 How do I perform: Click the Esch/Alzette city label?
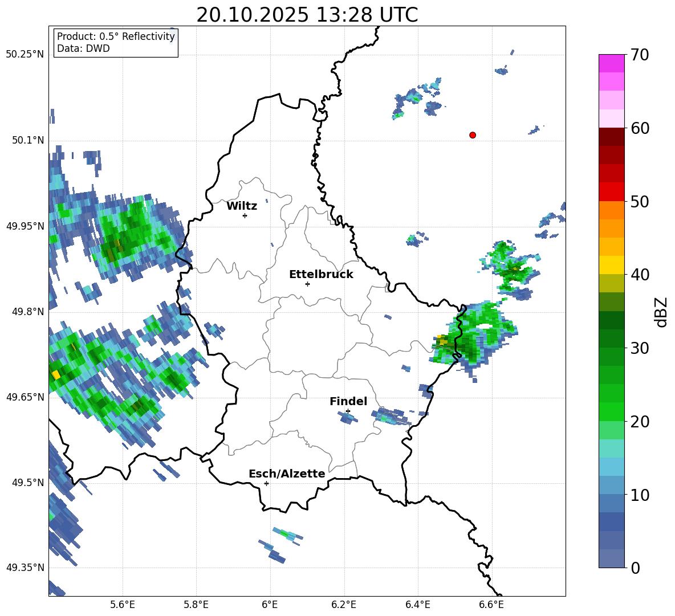click(x=287, y=474)
